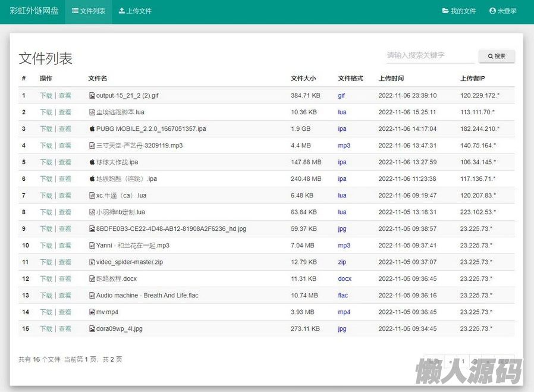Screen dimensions: 534x392
Task: Click the archive icon beside video_spider-master.zip
Action: click(x=92, y=262)
